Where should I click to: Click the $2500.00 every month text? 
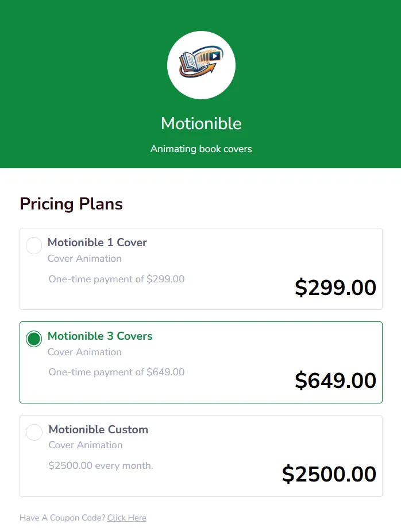(x=101, y=465)
